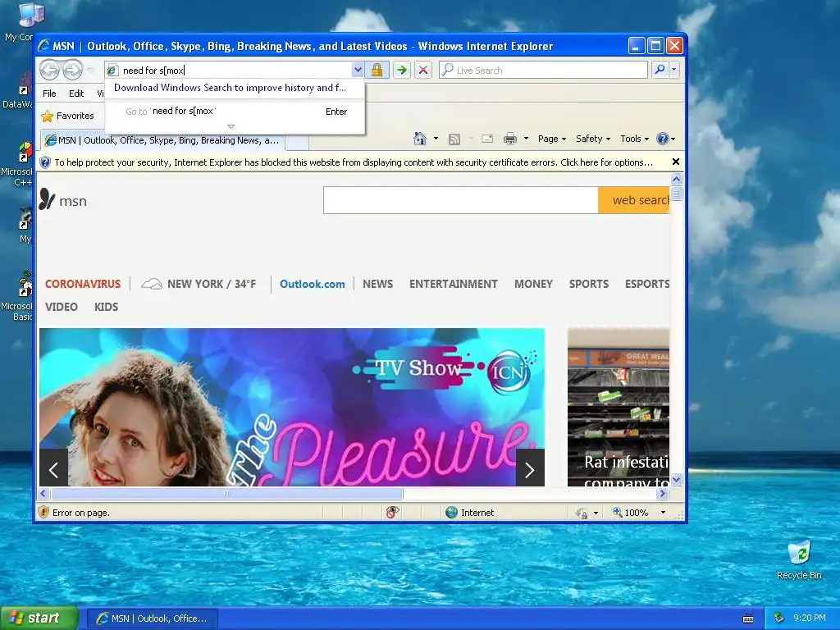
Task: Open the CORONAVIRUS link
Action: point(83,284)
